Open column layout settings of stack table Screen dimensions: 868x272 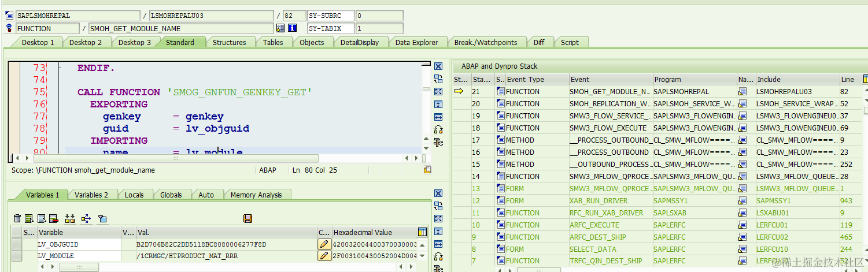[865, 79]
